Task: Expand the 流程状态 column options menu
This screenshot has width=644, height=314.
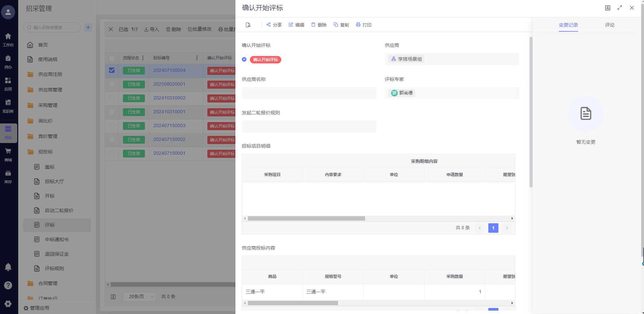Action: [x=143, y=58]
